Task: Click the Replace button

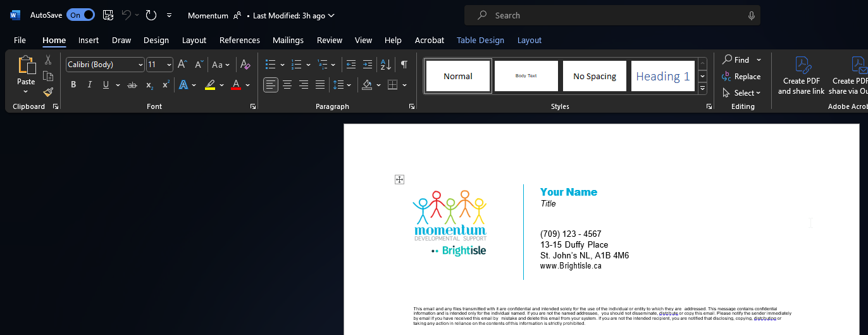Action: [x=741, y=76]
